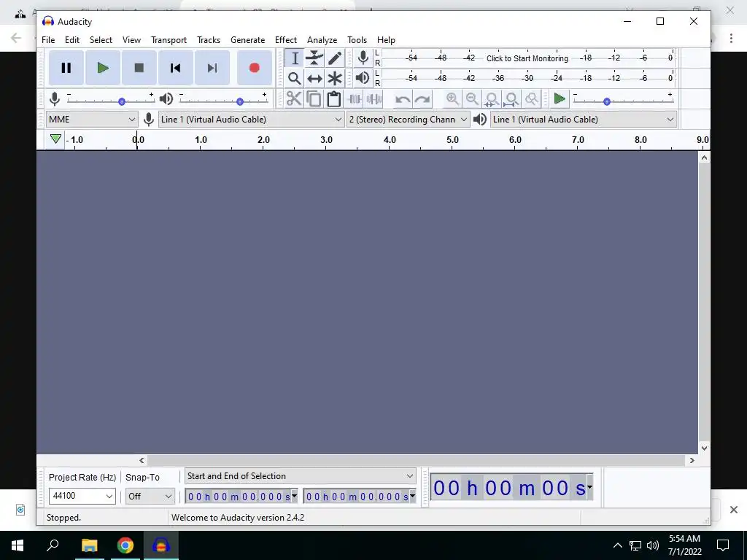747x560 pixels.
Task: Click Fit selection to width icon
Action: tap(492, 99)
